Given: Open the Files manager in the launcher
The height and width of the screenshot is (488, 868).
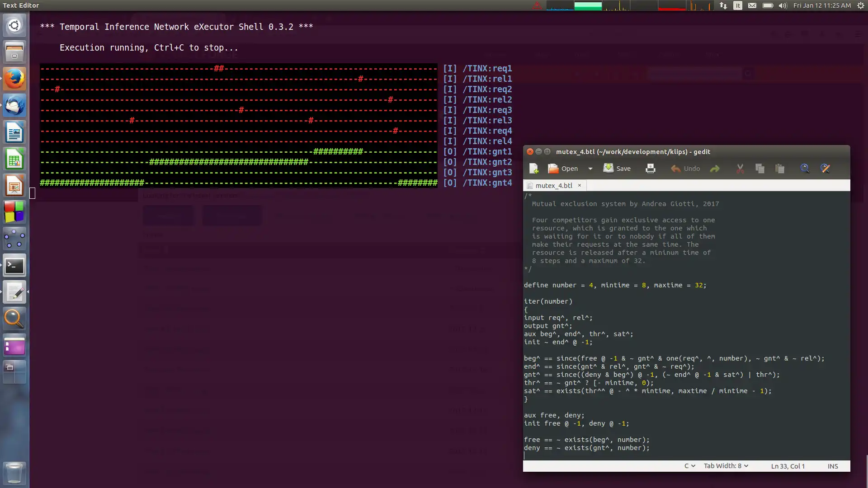Looking at the screenshot, I should point(14,52).
